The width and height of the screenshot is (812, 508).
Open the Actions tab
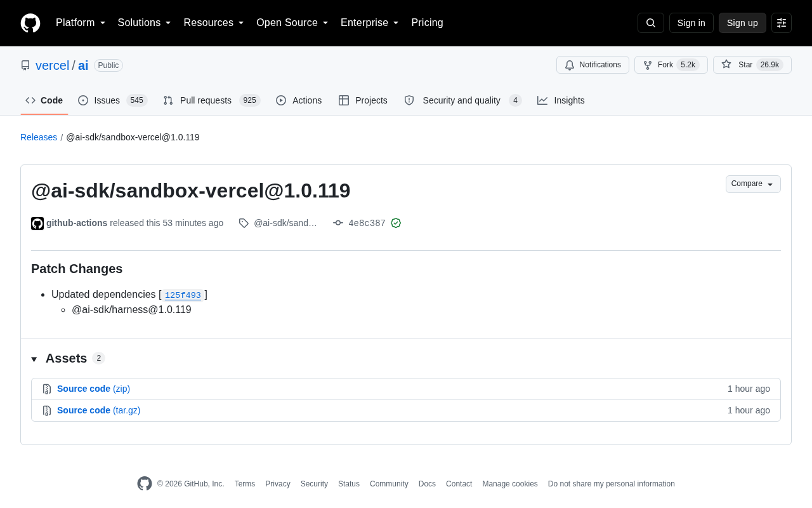click(x=299, y=100)
